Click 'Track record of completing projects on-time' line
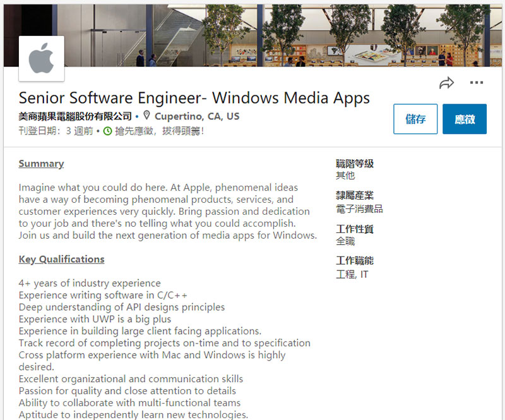Viewport: 505px width, 420px height. (x=165, y=343)
